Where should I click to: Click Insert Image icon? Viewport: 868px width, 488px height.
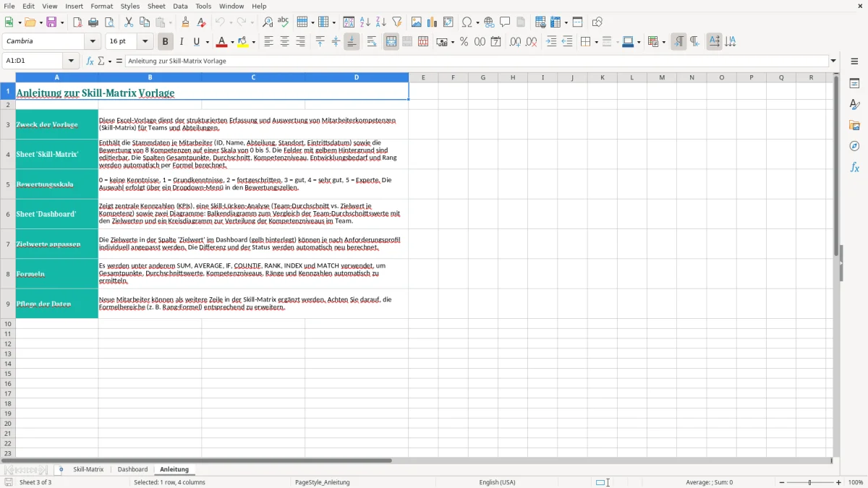[x=417, y=22]
